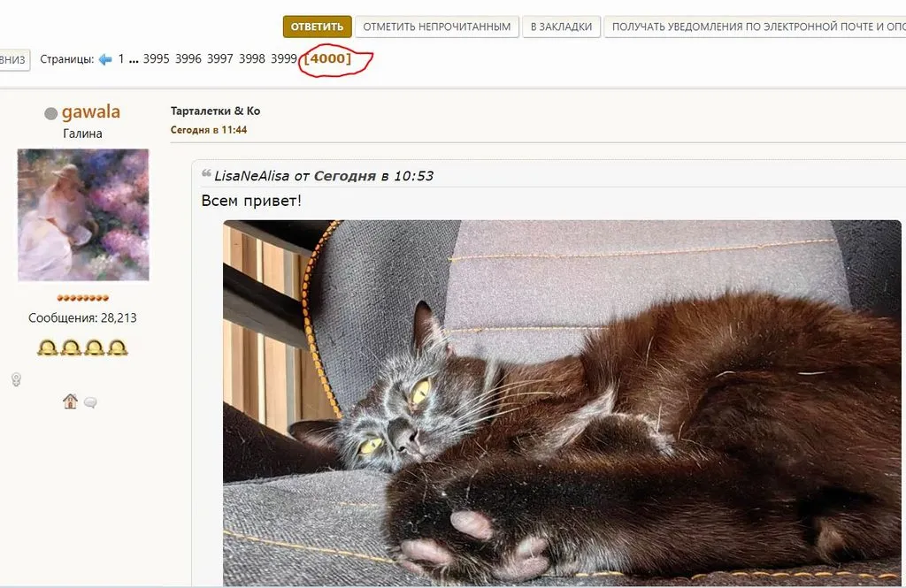906x588 pixels.
Task: Open gawala's profile username link
Action: tap(91, 111)
